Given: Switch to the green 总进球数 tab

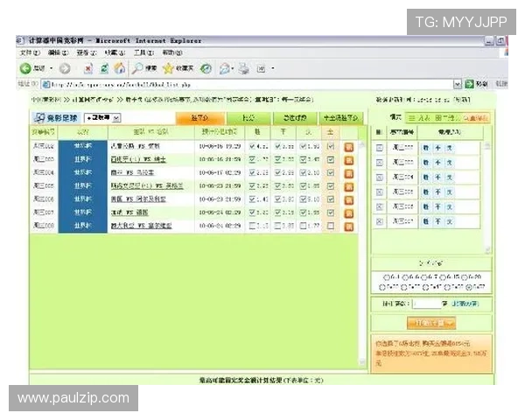Looking at the screenshot, I should point(295,118).
